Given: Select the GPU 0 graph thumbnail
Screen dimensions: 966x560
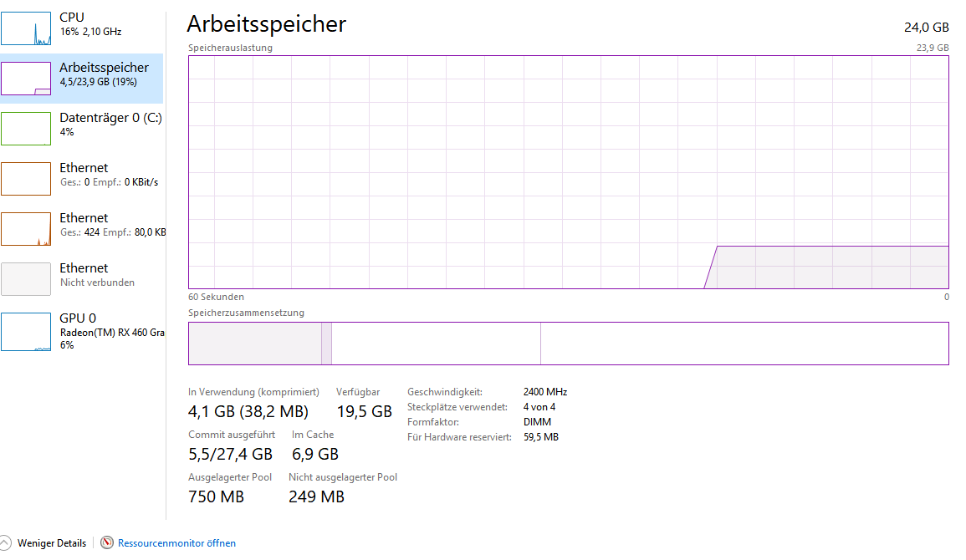Looking at the screenshot, I should coord(26,332).
